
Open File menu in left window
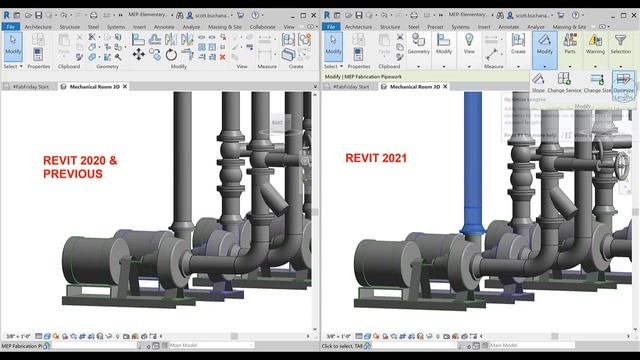click(x=11, y=27)
